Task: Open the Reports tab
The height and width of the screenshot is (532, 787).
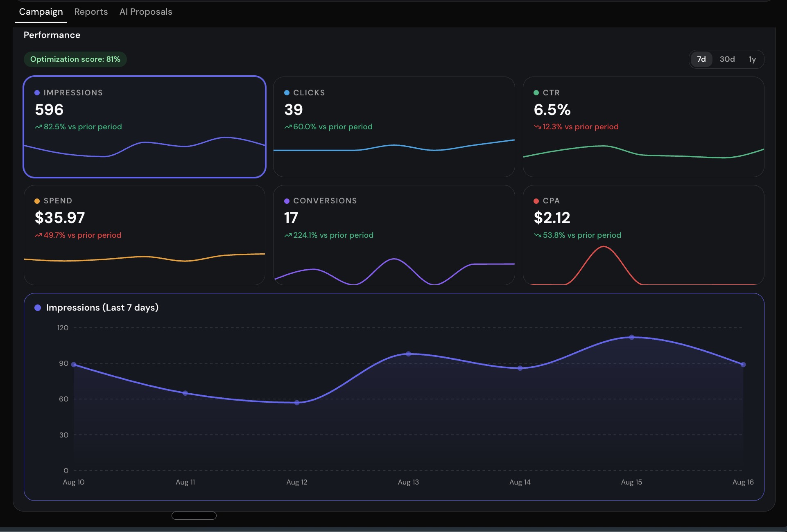Action: click(x=91, y=12)
